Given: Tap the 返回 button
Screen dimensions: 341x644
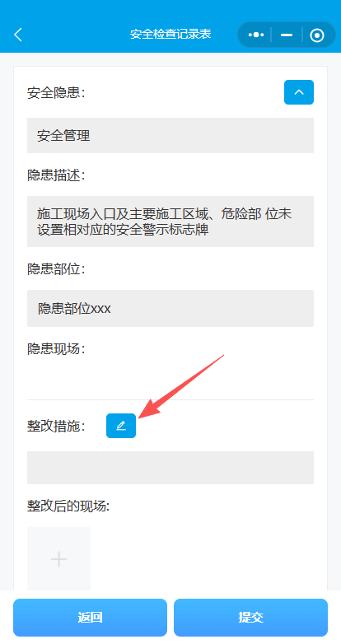Looking at the screenshot, I should (x=90, y=618).
